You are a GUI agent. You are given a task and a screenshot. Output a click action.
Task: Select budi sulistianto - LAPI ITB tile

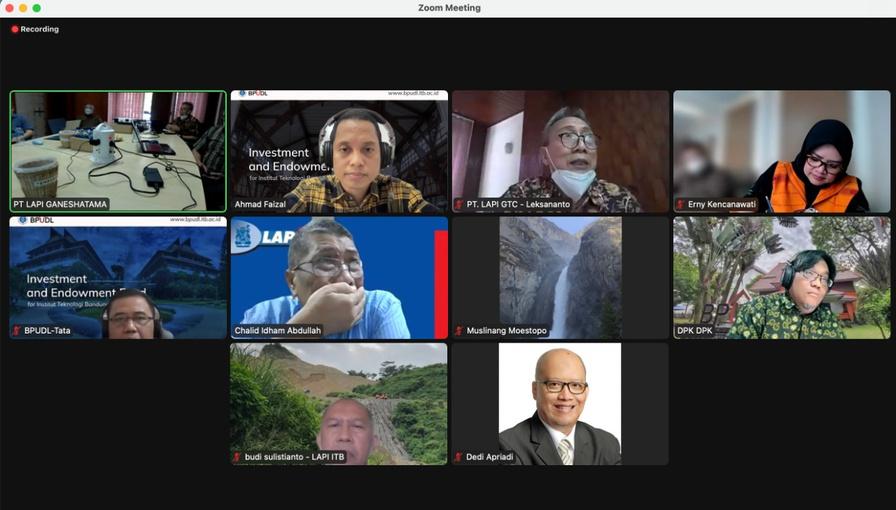click(x=339, y=404)
